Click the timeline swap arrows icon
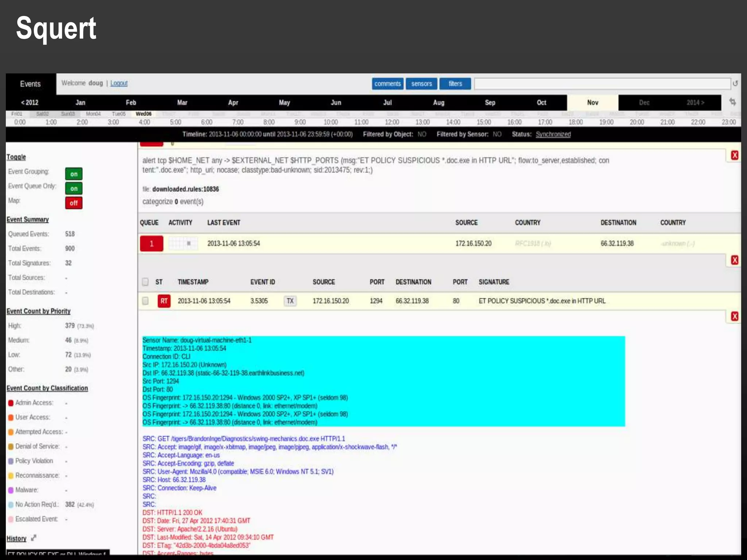The height and width of the screenshot is (560, 747). 732,102
